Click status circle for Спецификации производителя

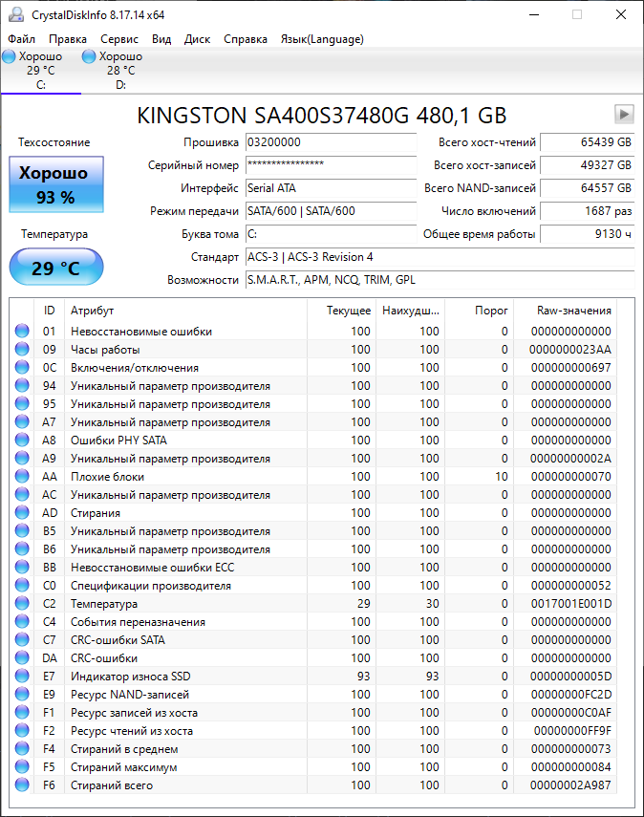pyautogui.click(x=22, y=585)
